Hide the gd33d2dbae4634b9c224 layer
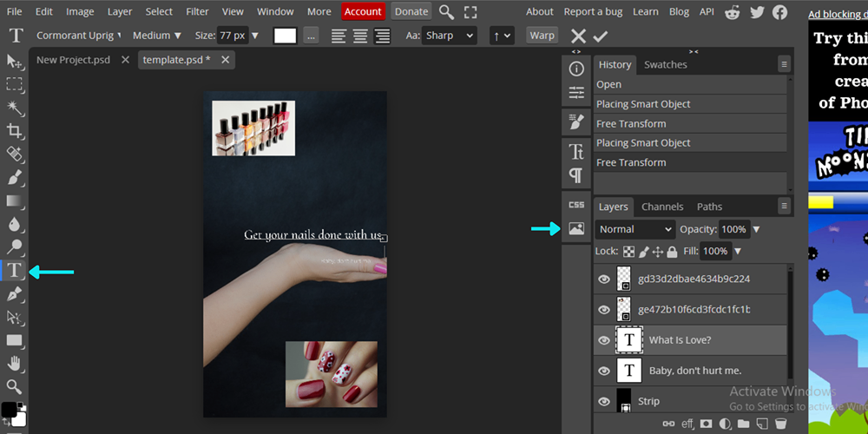 pyautogui.click(x=604, y=279)
